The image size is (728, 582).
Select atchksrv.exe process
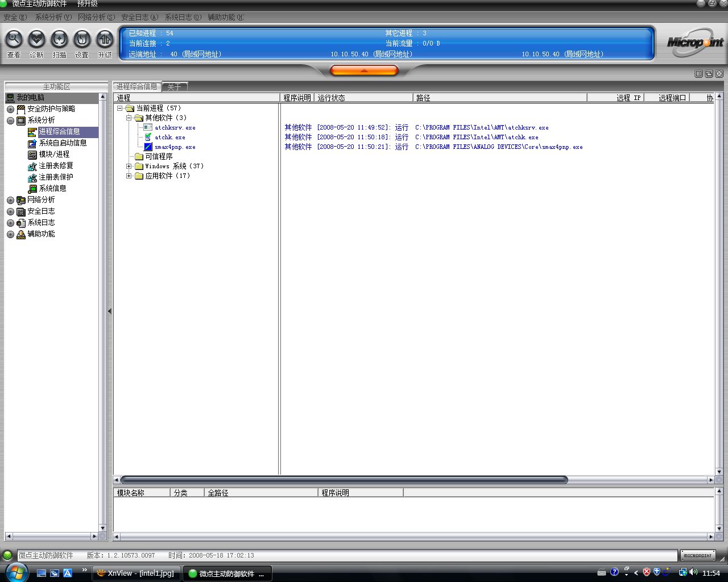[x=175, y=127]
